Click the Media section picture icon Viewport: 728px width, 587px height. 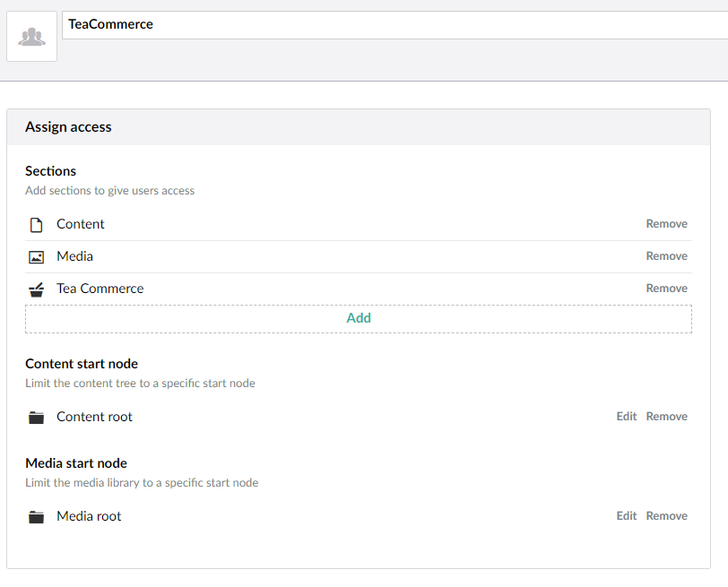(x=36, y=256)
